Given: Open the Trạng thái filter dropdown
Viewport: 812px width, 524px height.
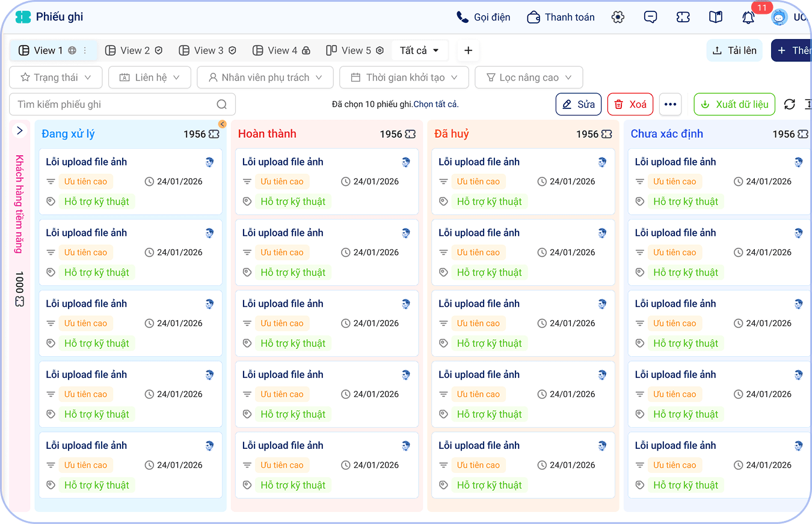Looking at the screenshot, I should pyautogui.click(x=55, y=77).
